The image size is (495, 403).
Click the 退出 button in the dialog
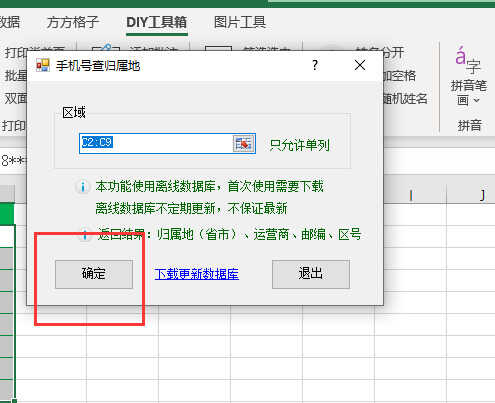(x=311, y=274)
